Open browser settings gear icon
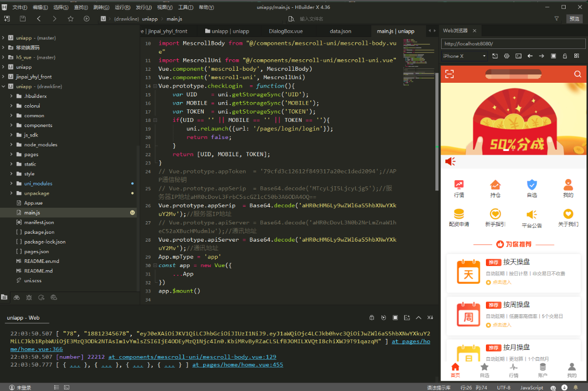 [507, 56]
